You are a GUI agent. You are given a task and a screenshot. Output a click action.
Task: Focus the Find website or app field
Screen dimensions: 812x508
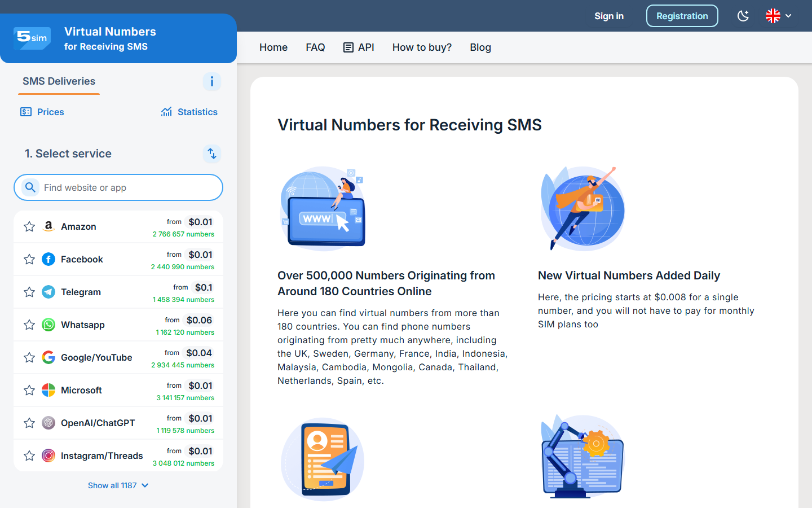[x=118, y=187]
